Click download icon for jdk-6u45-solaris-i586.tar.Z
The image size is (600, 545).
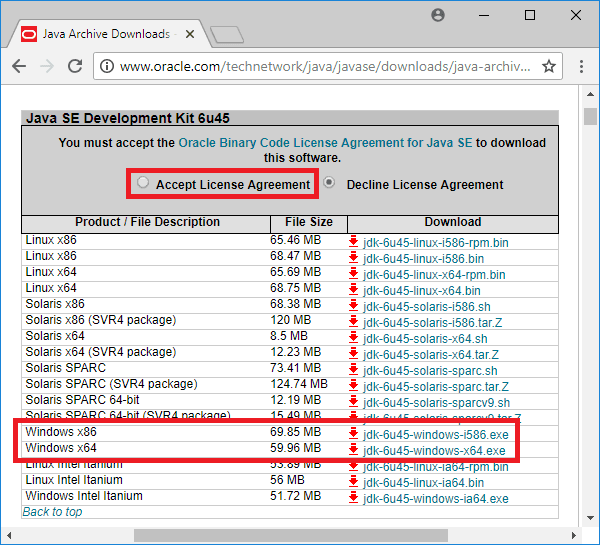click(x=353, y=322)
